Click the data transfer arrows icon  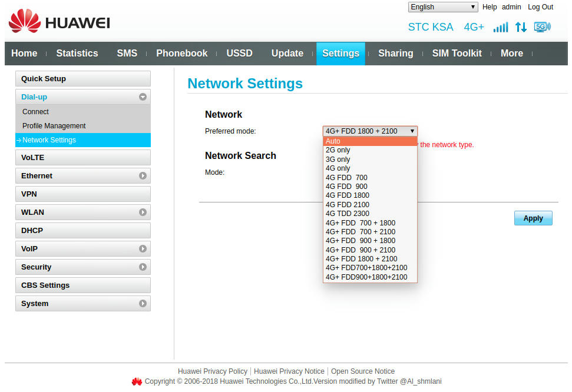tap(521, 27)
